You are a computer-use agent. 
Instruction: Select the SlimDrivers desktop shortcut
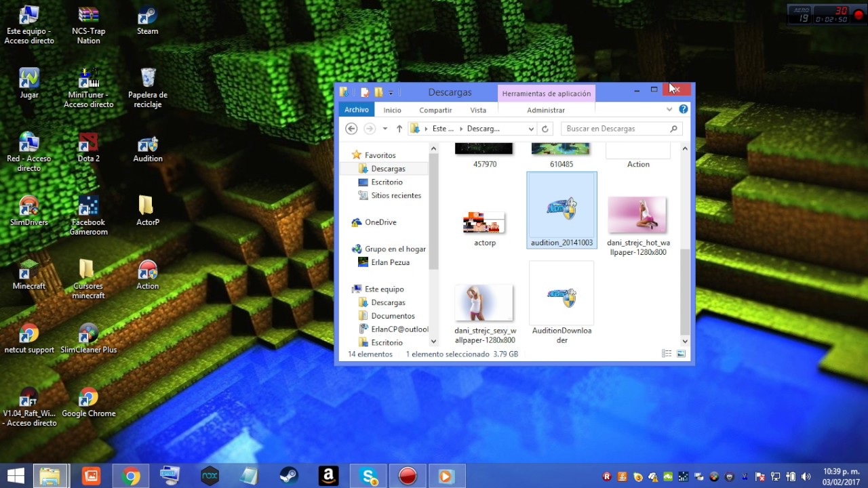[28, 211]
